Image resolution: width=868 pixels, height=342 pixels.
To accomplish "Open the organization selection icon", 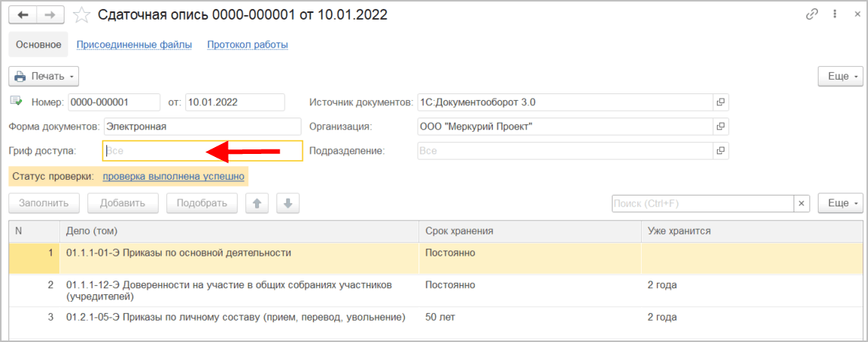I will pyautogui.click(x=721, y=127).
